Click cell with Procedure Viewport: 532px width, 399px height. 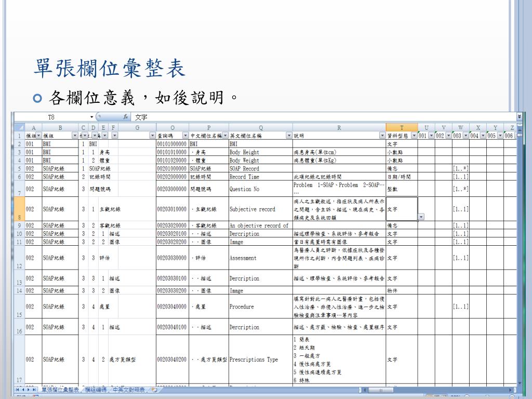261,307
